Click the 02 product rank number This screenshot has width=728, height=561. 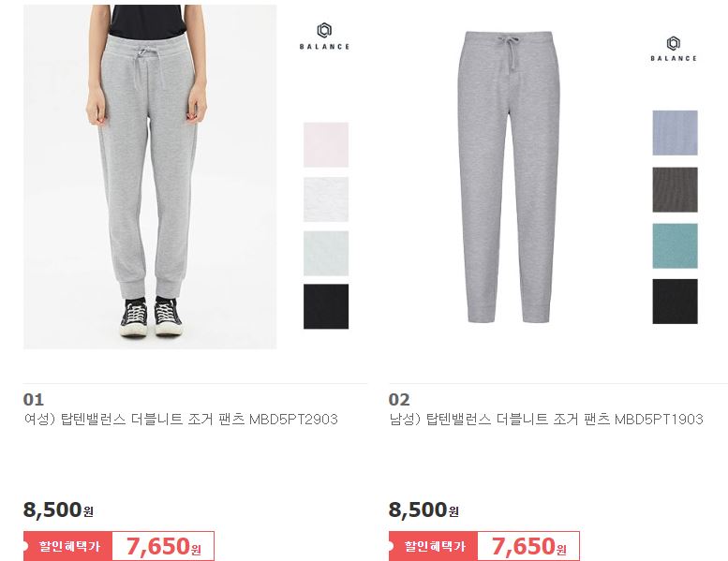pos(399,400)
